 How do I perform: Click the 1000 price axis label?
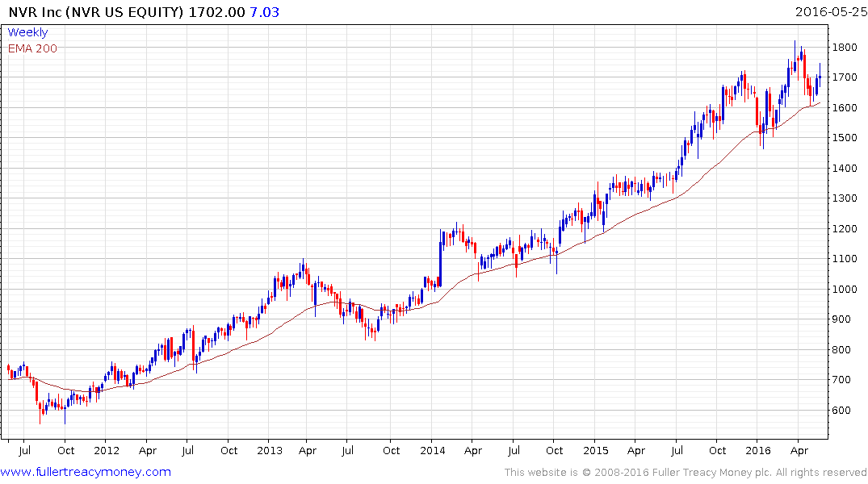[x=845, y=289]
